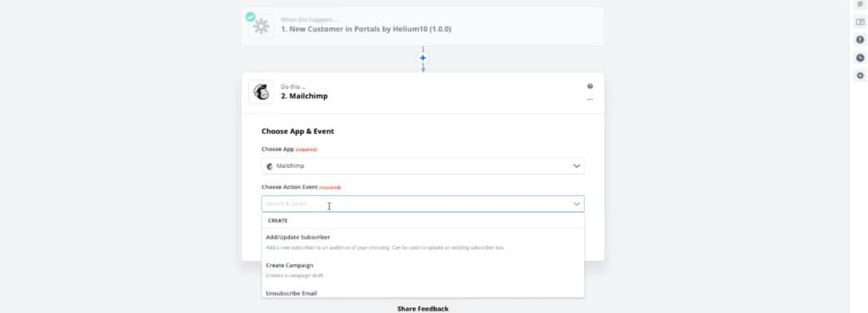The image size is (868, 313).
Task: Open step 1 New Customer in Portals
Action: tap(423, 26)
